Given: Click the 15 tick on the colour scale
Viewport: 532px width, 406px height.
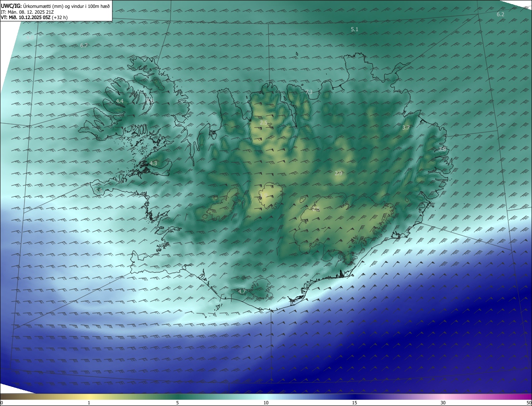Looking at the screenshot, I should pyautogui.click(x=355, y=403).
